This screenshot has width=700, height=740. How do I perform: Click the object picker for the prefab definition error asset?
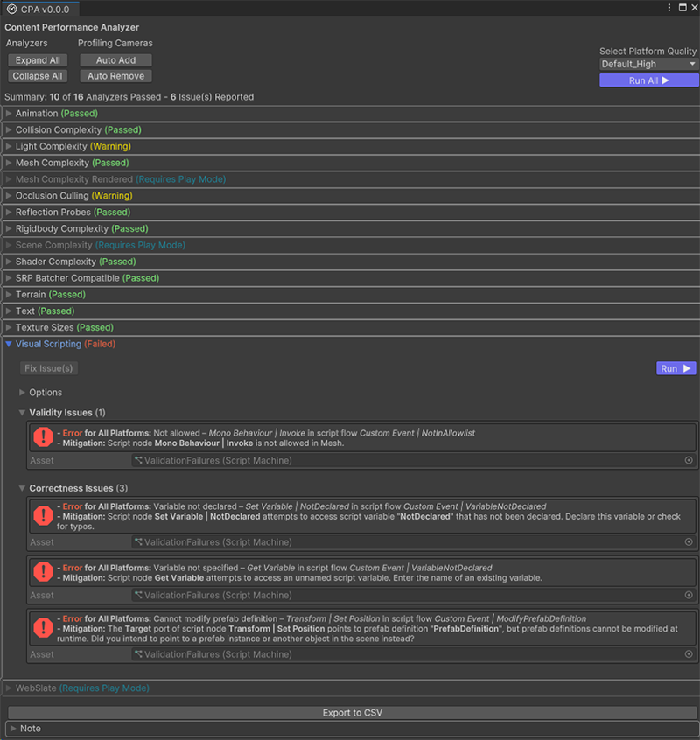[x=689, y=654]
